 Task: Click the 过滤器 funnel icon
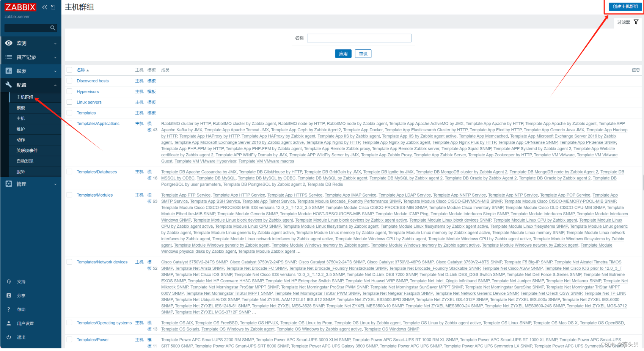coord(636,22)
